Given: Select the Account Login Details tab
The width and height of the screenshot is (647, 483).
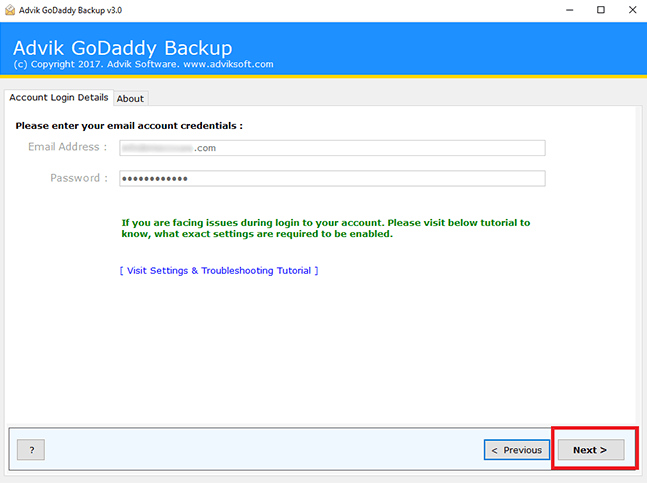Looking at the screenshot, I should 59,97.
